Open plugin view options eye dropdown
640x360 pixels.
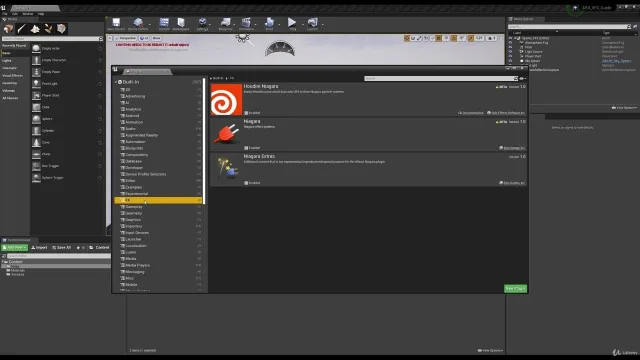[522, 78]
